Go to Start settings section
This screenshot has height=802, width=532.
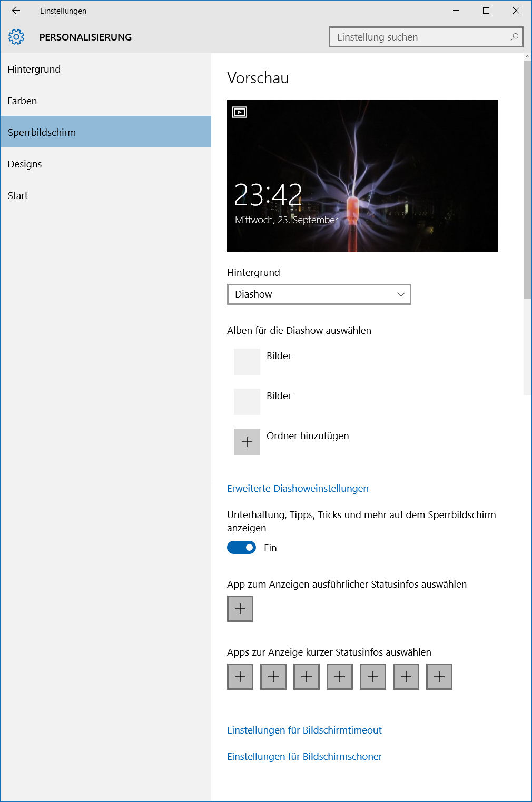pos(18,196)
